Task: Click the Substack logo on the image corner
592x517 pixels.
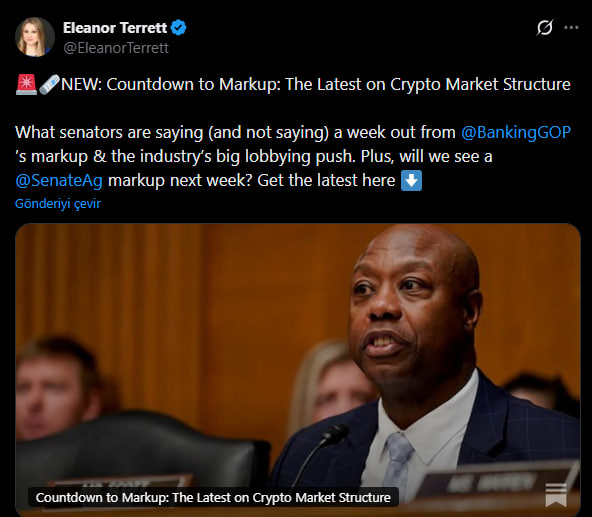Action: pos(556,495)
